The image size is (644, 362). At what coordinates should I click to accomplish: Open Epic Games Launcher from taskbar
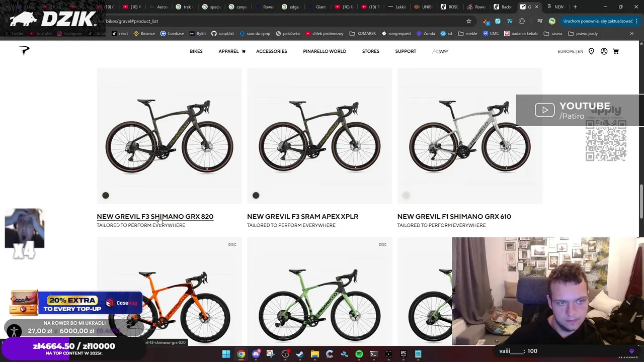coord(404,354)
